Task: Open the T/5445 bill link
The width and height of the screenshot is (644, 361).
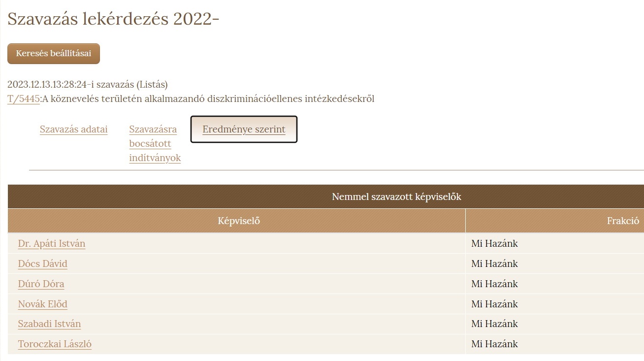Action: [24, 99]
